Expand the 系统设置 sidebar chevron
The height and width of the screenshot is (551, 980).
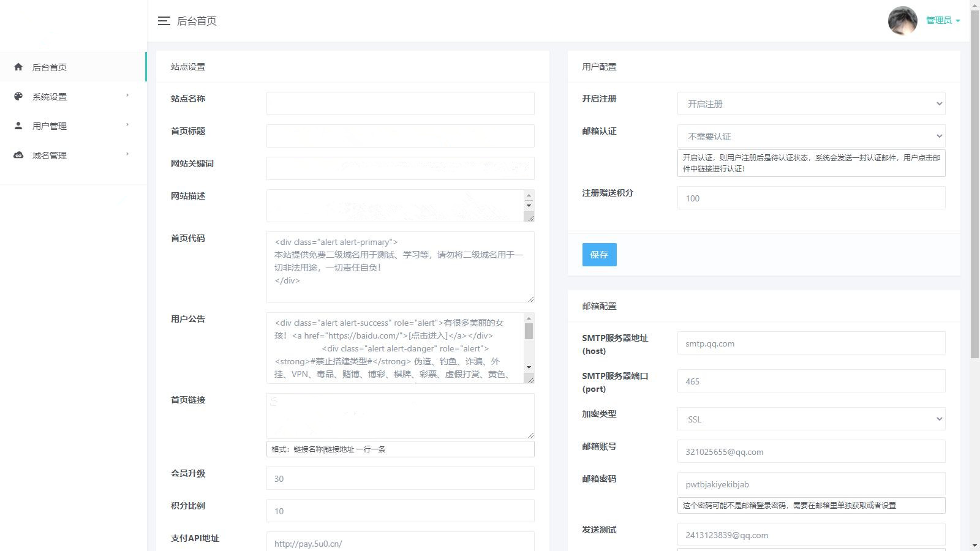click(127, 96)
